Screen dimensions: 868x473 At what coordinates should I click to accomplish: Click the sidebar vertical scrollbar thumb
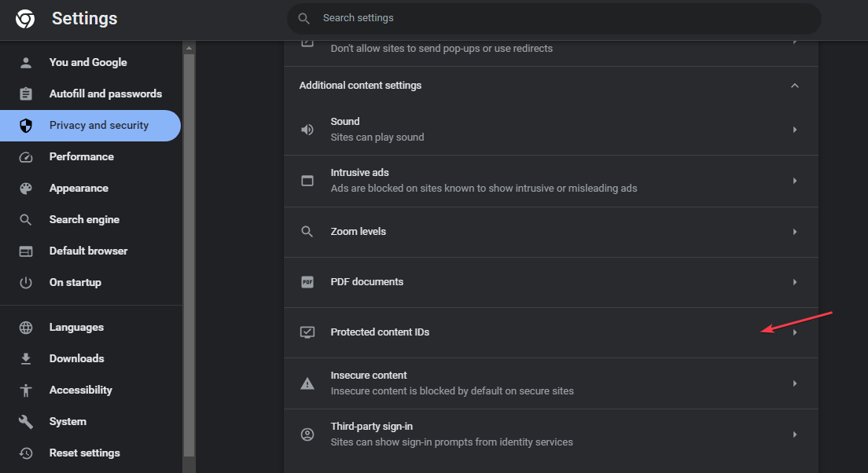(x=189, y=255)
